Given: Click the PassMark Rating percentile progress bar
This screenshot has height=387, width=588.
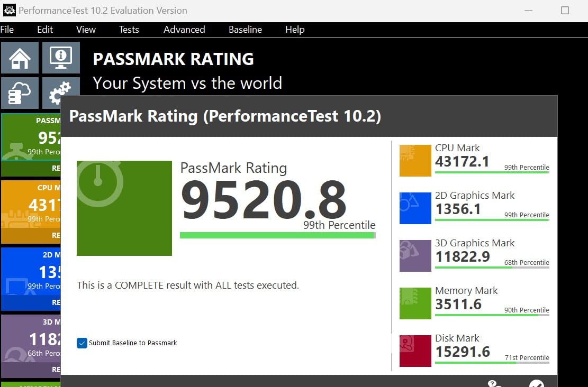Looking at the screenshot, I should click(277, 235).
